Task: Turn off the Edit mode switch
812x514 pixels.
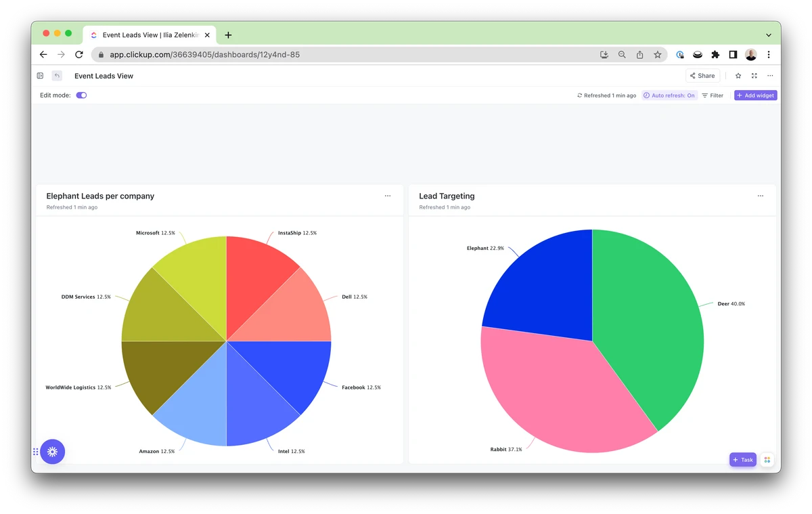Action: (81, 95)
